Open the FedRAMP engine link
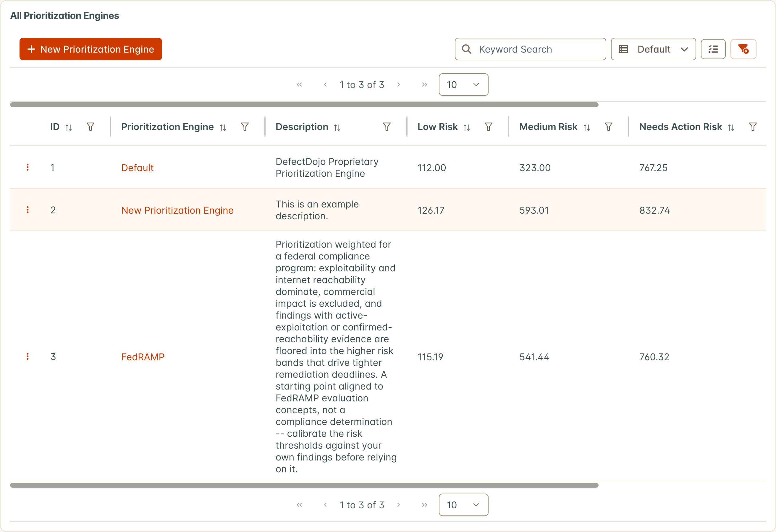The width and height of the screenshot is (776, 532). coord(143,357)
